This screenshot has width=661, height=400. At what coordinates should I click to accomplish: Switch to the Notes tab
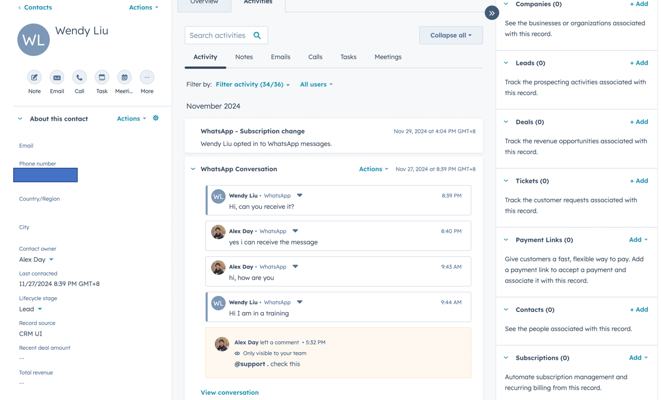pyautogui.click(x=244, y=57)
